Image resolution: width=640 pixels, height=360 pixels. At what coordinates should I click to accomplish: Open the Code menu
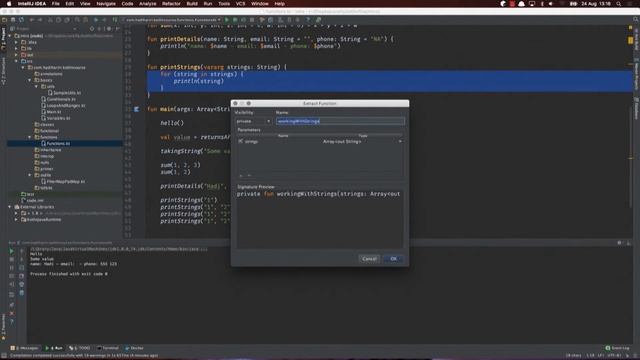(127, 4)
